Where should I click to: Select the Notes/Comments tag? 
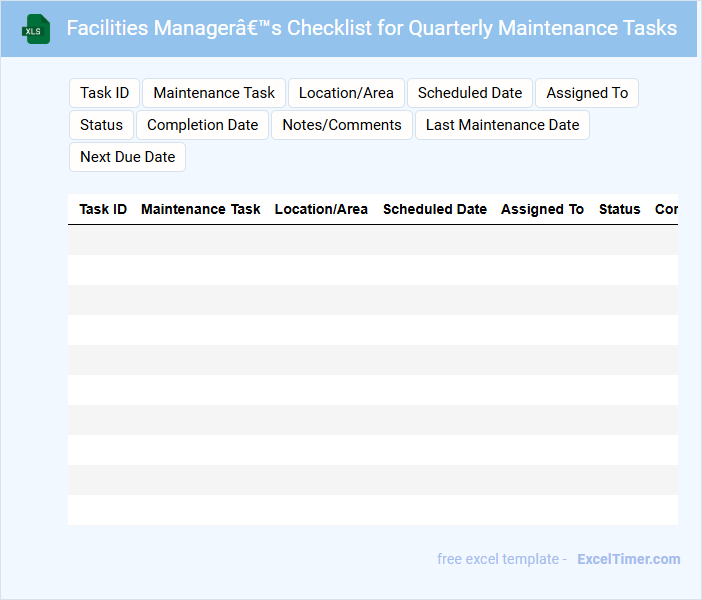pos(342,125)
